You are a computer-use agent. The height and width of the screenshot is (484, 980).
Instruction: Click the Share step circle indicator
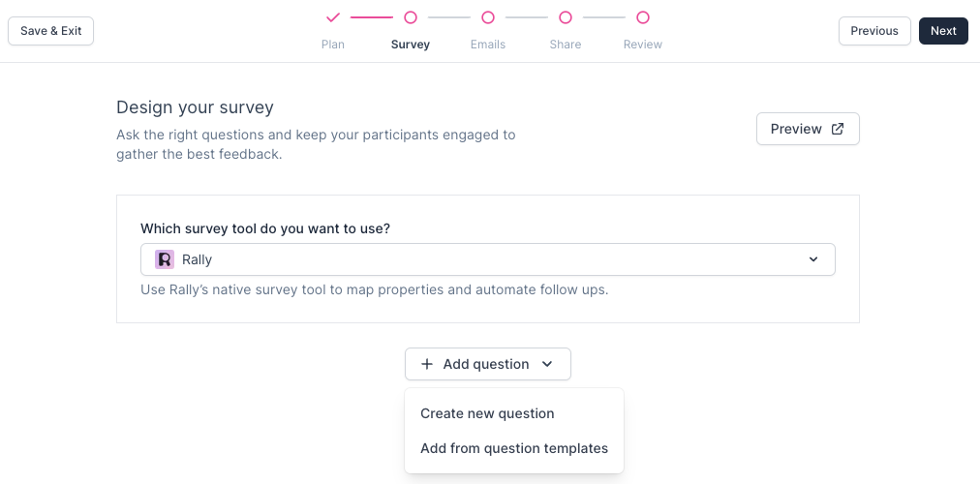click(x=566, y=17)
